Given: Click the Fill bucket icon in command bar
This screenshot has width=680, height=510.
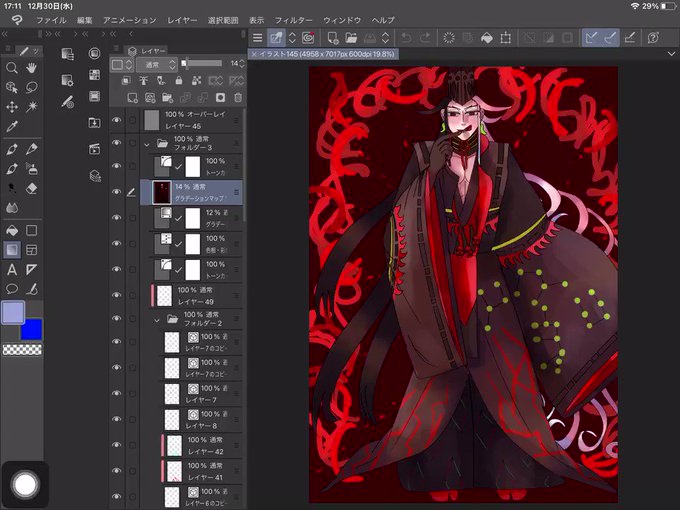Looking at the screenshot, I should pyautogui.click(x=487, y=38).
